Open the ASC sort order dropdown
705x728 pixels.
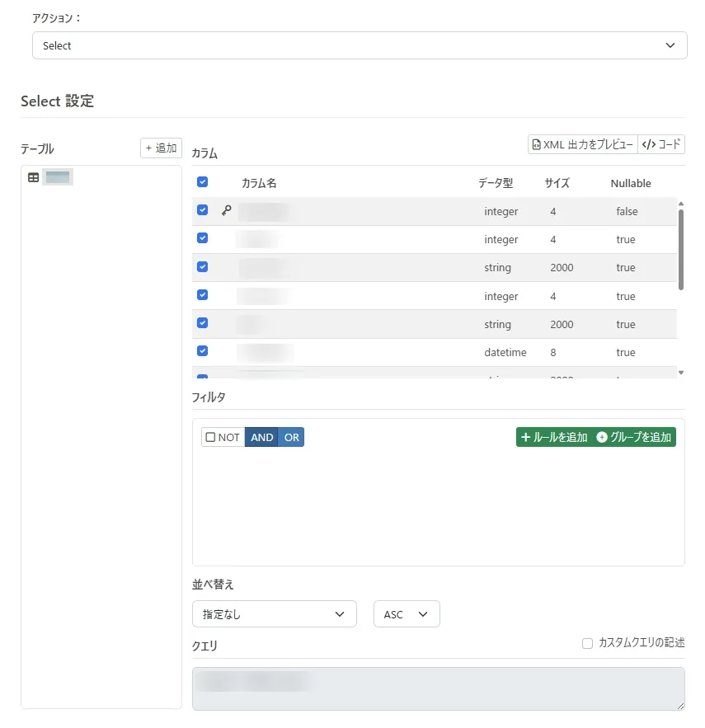point(406,613)
